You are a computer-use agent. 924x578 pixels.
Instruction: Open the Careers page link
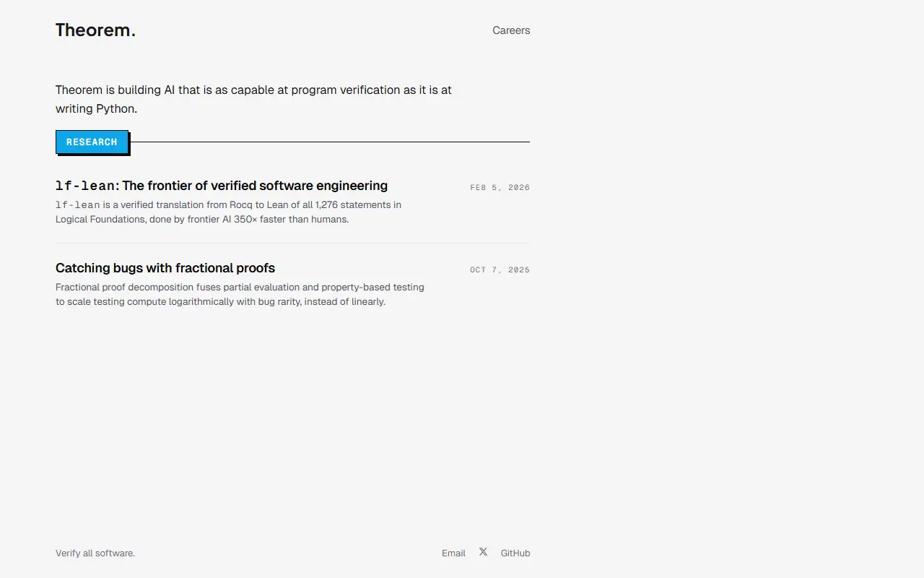(511, 30)
